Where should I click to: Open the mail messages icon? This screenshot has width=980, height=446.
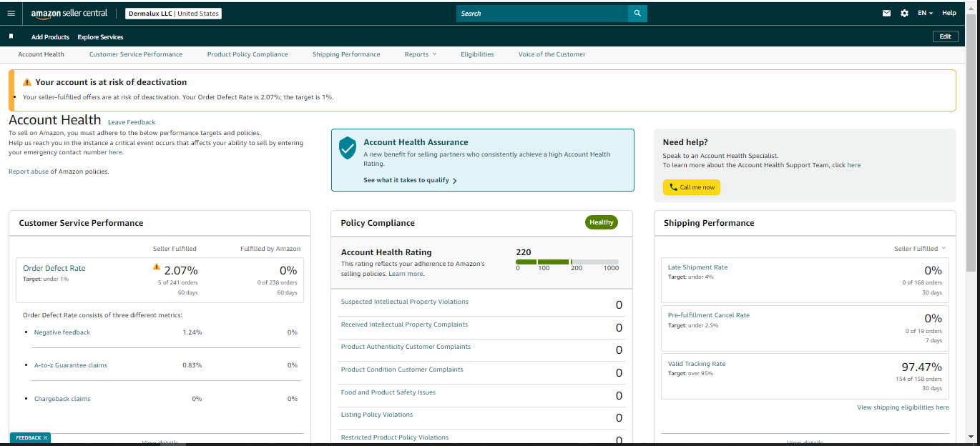point(887,14)
